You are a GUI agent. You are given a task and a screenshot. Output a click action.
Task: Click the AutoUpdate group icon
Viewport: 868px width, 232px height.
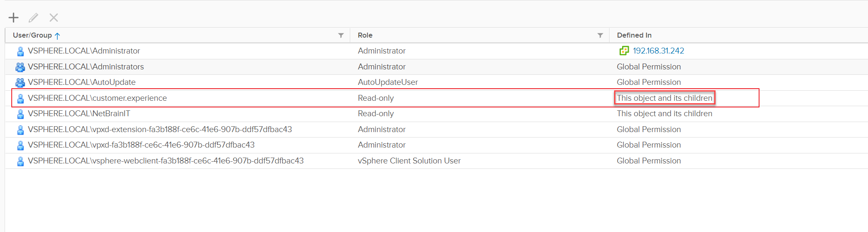tap(20, 82)
